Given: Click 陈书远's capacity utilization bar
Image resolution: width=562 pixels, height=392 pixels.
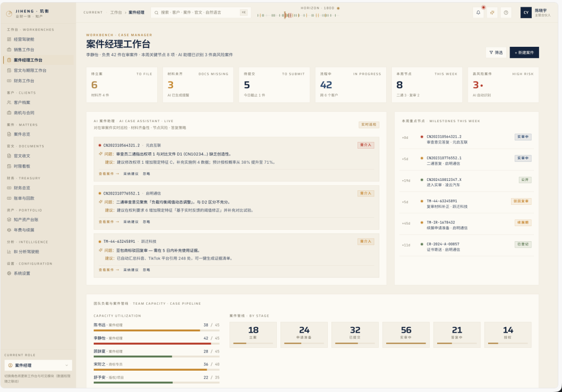Looking at the screenshot, I should tap(156, 331).
